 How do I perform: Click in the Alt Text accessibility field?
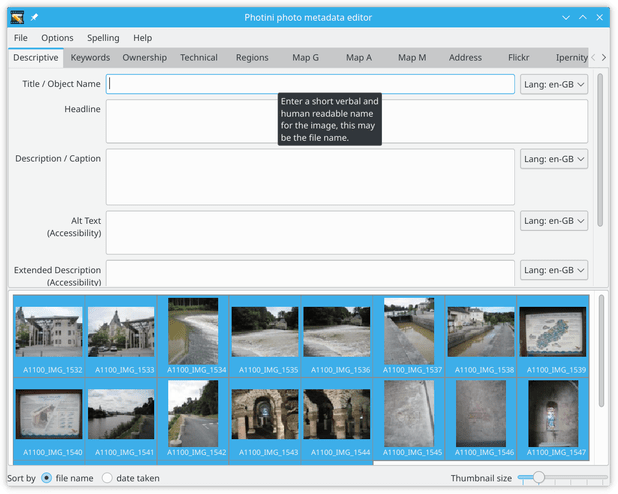coord(310,233)
